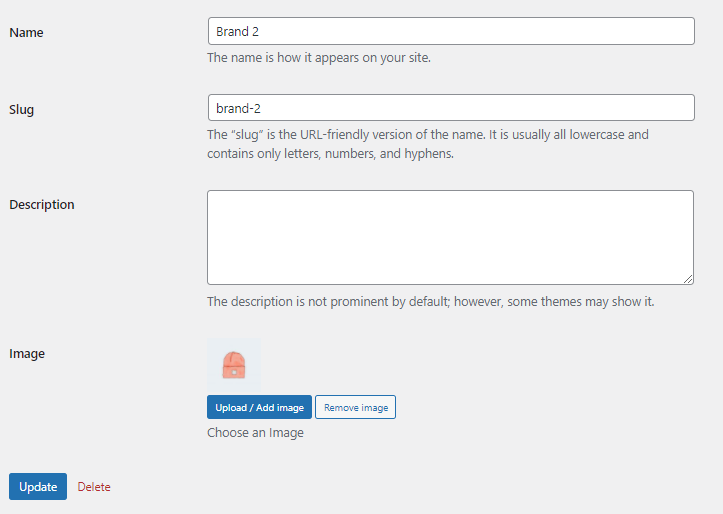The image size is (723, 514).
Task: Click the Slug field label
Action: click(x=22, y=109)
